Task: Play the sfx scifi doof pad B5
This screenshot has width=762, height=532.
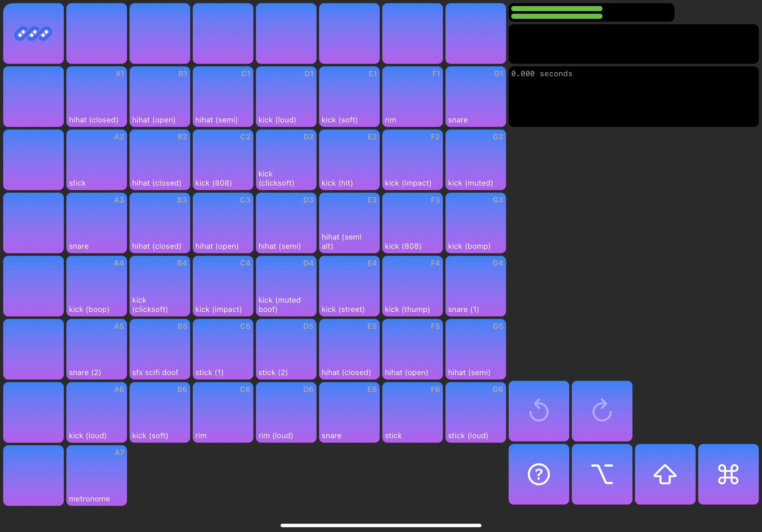Action: pos(160,349)
